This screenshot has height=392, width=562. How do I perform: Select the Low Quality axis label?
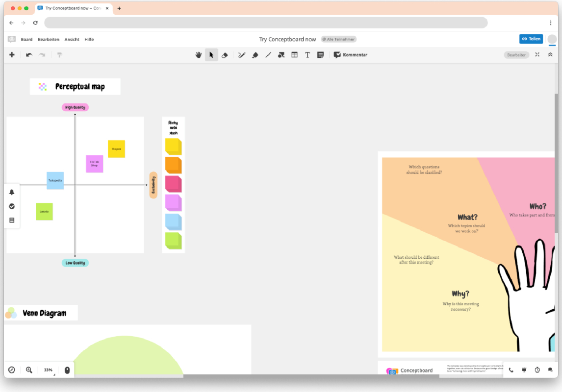point(75,263)
